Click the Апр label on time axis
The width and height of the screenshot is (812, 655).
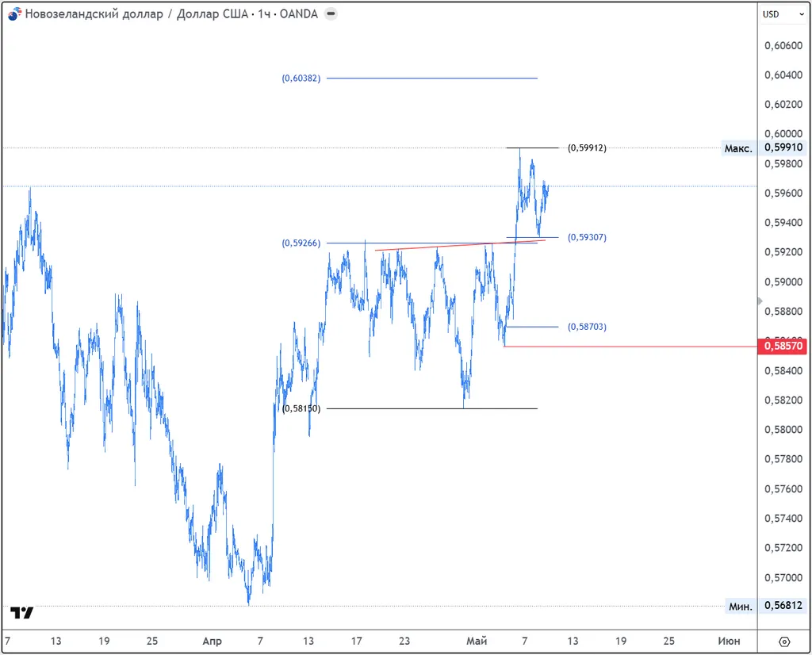click(212, 642)
